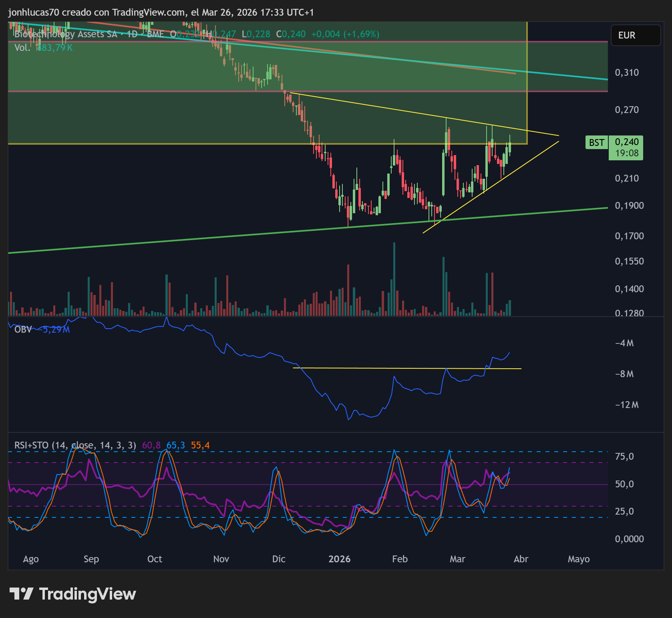The height and width of the screenshot is (618, 672).
Task: Click the 0,310 price scale label
Action: (627, 73)
